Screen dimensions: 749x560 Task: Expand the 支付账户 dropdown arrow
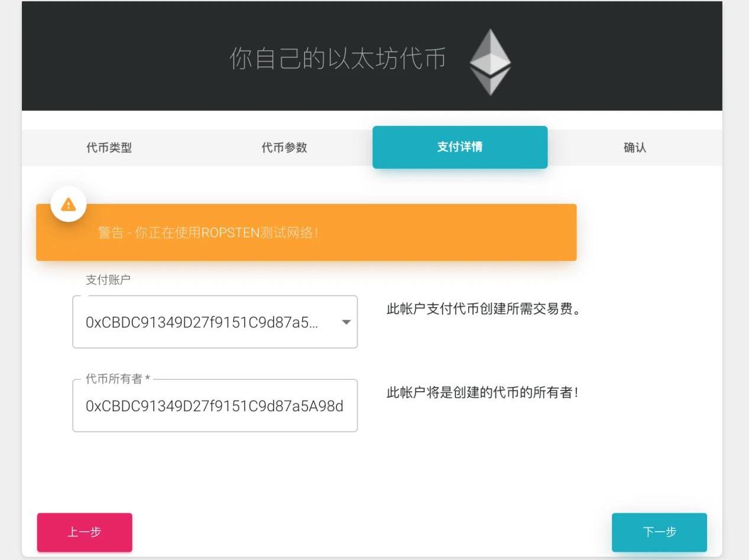click(346, 323)
